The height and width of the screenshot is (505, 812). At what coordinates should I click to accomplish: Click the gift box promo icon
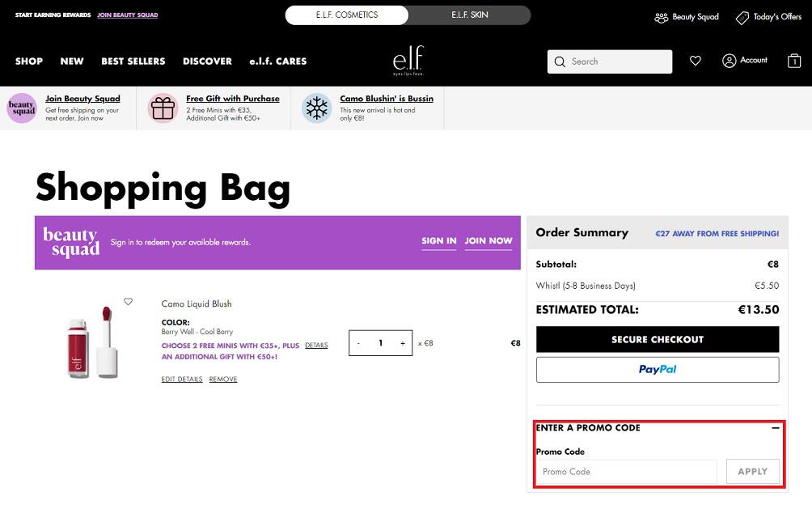click(163, 108)
